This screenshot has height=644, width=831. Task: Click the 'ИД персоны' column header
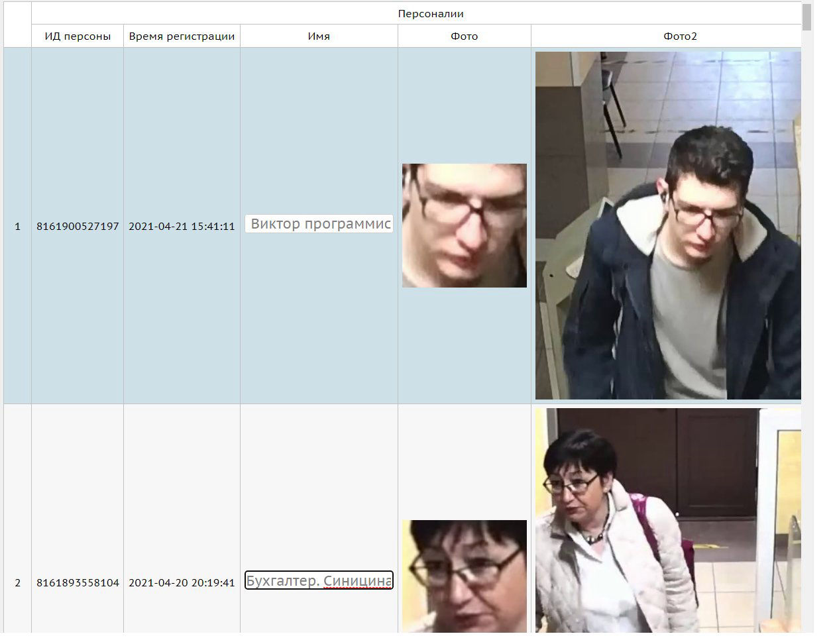point(78,36)
